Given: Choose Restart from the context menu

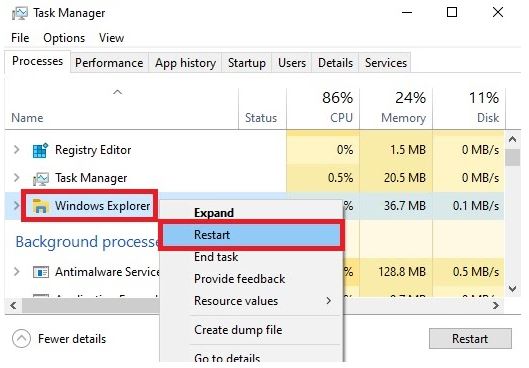Looking at the screenshot, I should tap(251, 235).
